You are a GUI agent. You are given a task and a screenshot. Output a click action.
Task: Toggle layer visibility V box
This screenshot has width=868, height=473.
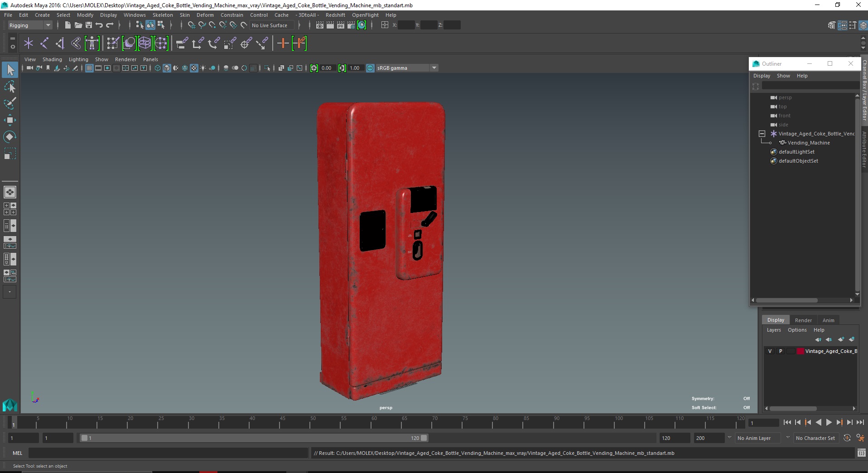point(770,351)
